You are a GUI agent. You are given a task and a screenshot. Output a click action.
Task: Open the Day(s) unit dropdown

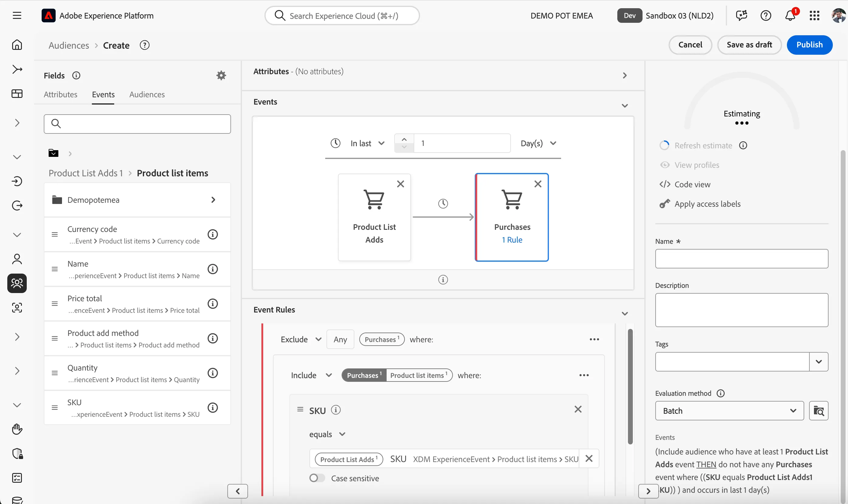point(538,143)
